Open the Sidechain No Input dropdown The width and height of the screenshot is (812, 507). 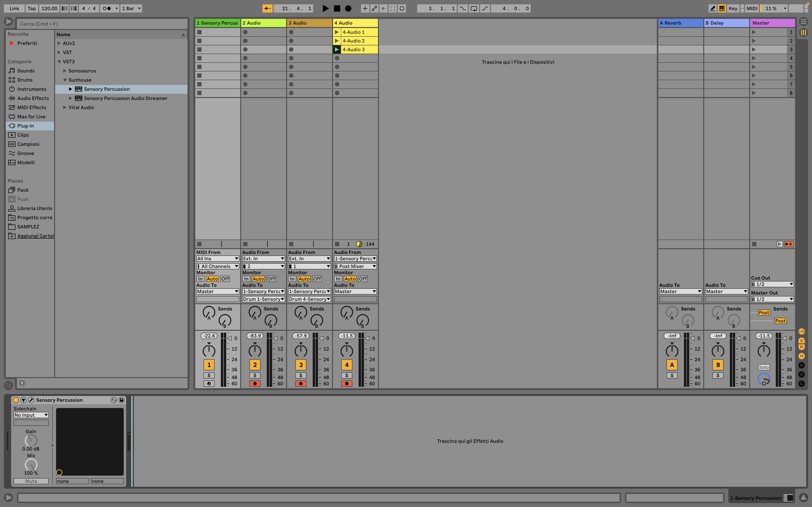[31, 415]
